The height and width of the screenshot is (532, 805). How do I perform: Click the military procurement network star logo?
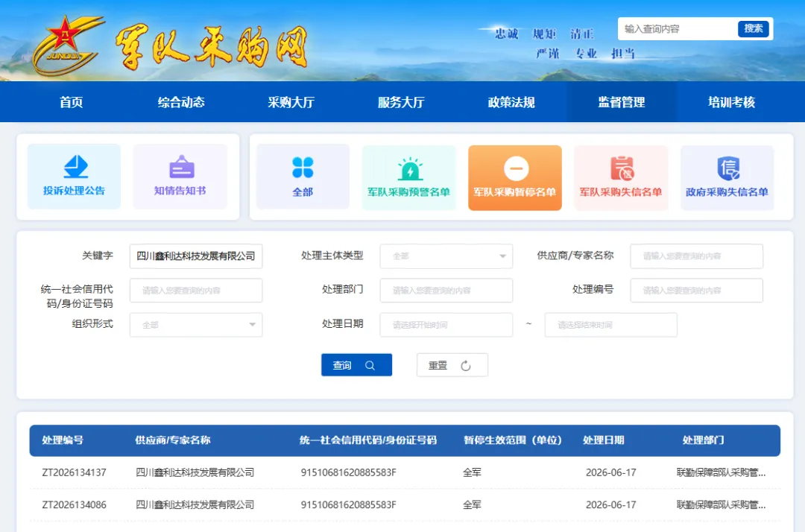click(68, 45)
